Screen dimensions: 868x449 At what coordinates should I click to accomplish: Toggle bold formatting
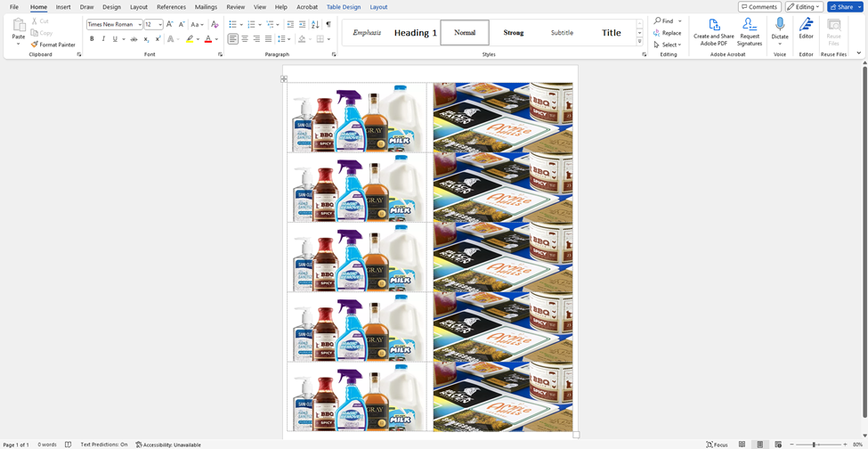(x=92, y=39)
